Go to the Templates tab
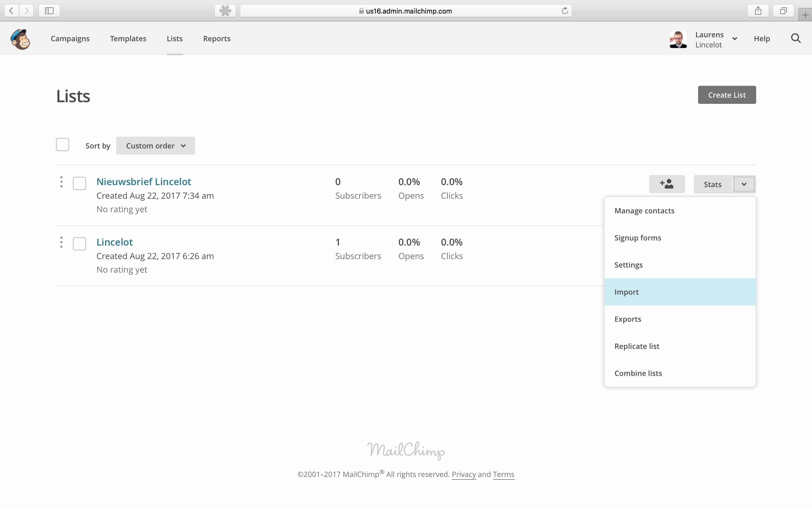 click(x=128, y=39)
